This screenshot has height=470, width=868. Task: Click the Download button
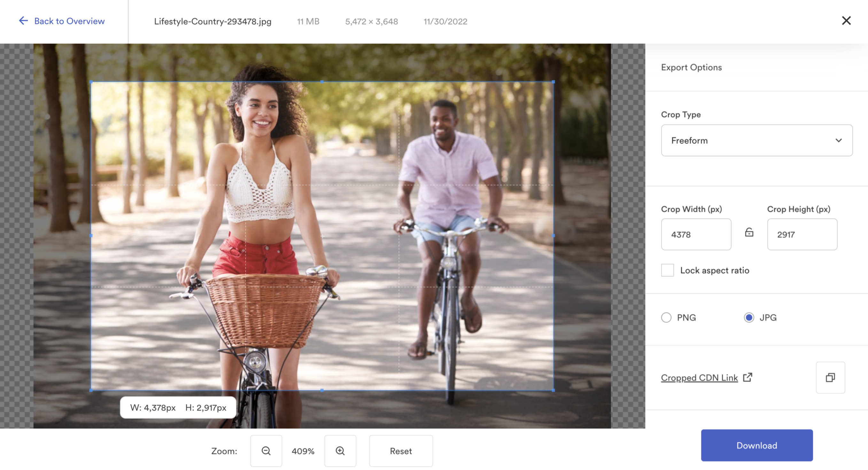coord(756,444)
